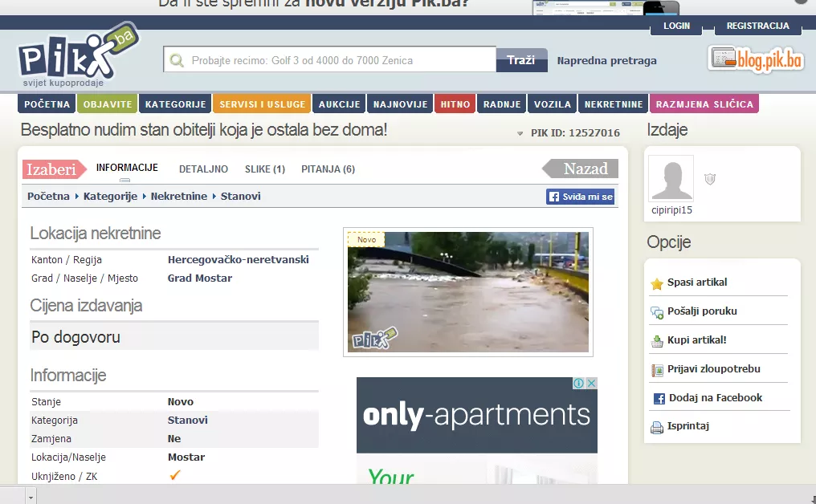Go back using the Nazad button
Viewport: 816px width, 504px height.
[x=581, y=169]
